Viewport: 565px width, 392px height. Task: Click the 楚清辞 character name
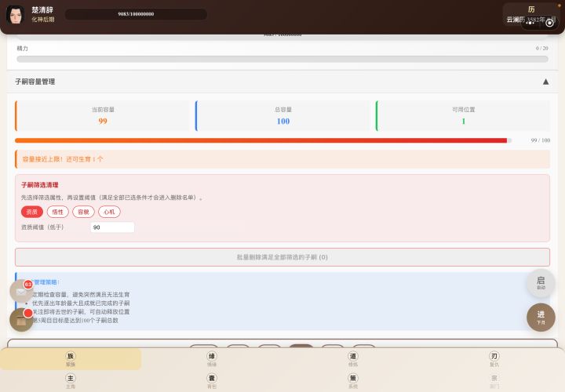click(42, 10)
